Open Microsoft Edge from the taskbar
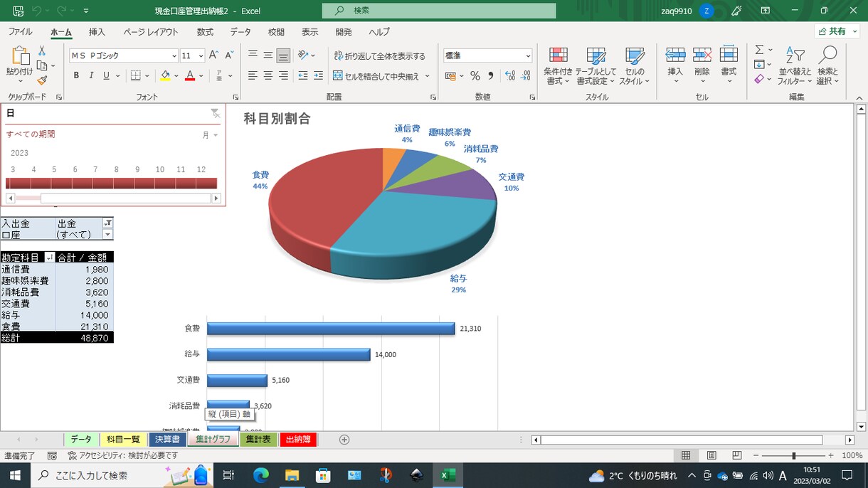This screenshot has height=488, width=868. click(261, 475)
